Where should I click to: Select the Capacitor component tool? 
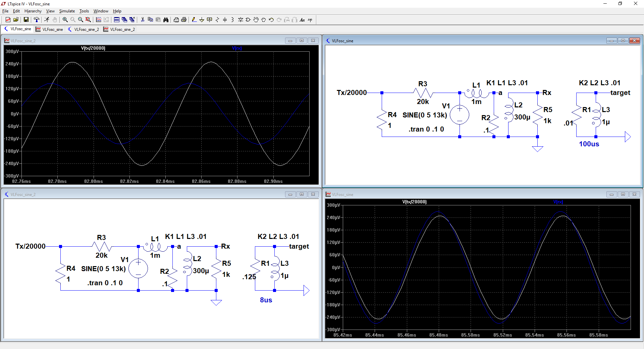[225, 20]
